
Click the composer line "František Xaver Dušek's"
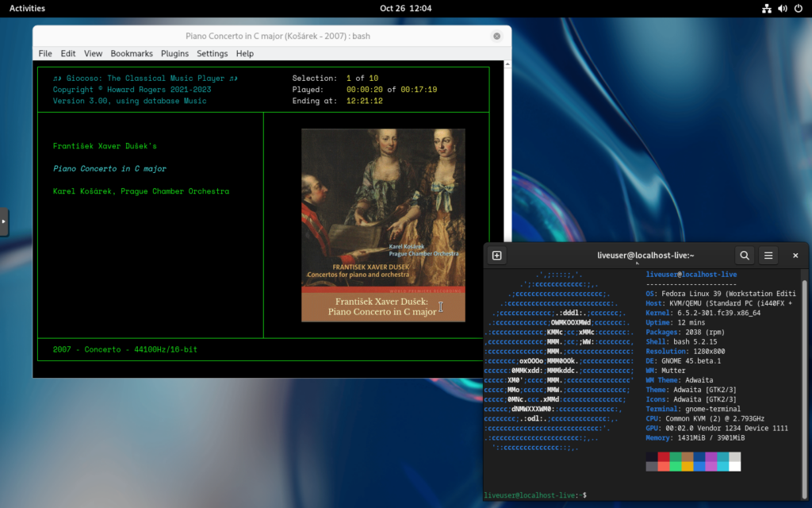click(x=105, y=146)
